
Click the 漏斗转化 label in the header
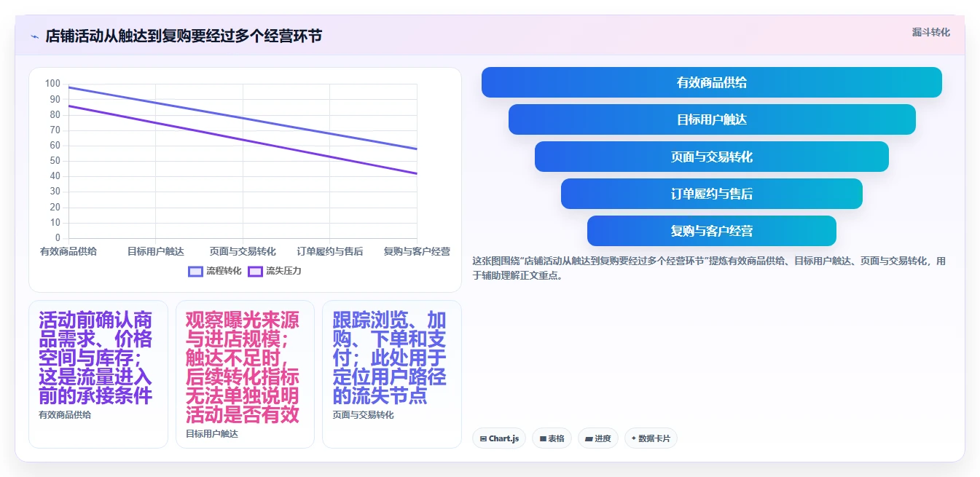(931, 32)
